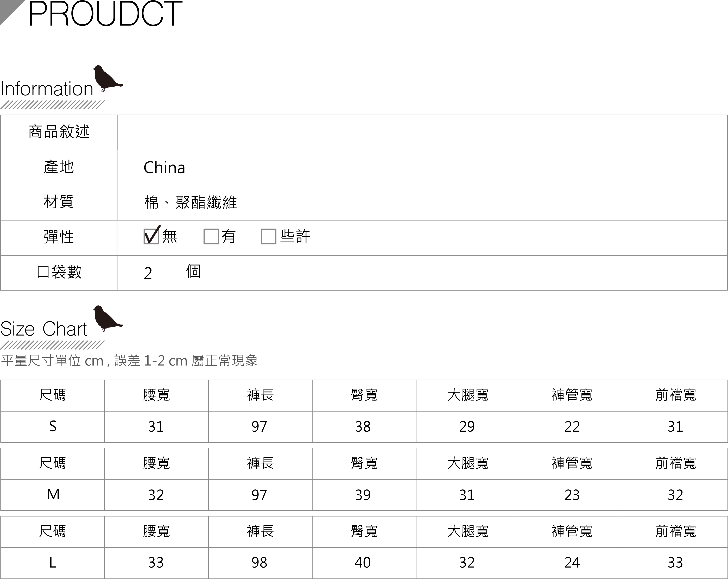
Task: Click the 棉、聚酯纖維 material text
Action: 191,203
